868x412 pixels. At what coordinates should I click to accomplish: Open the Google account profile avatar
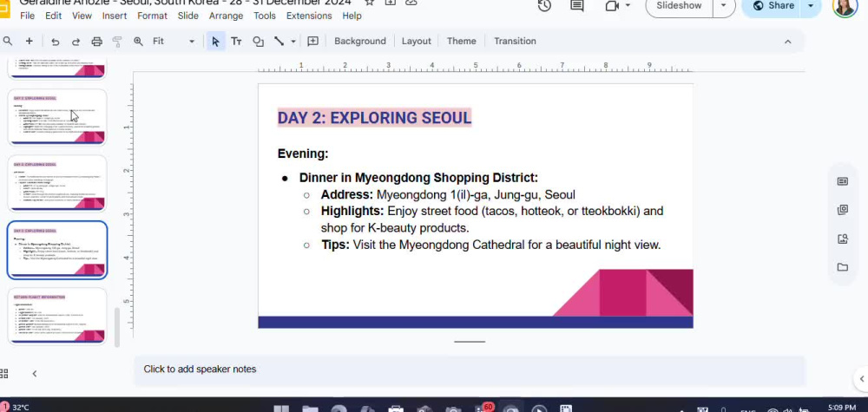pos(845,6)
